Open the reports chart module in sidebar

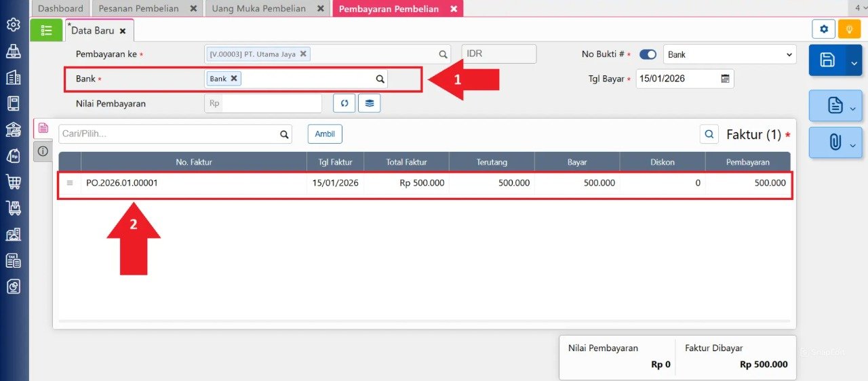(13, 287)
